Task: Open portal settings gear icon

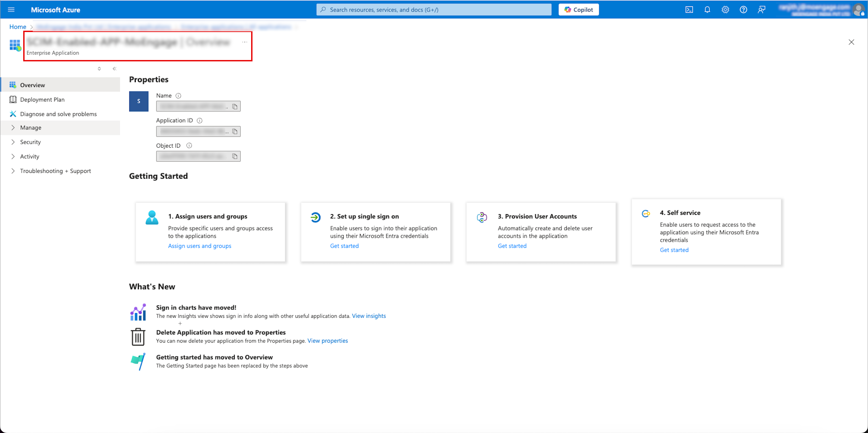Action: (725, 10)
